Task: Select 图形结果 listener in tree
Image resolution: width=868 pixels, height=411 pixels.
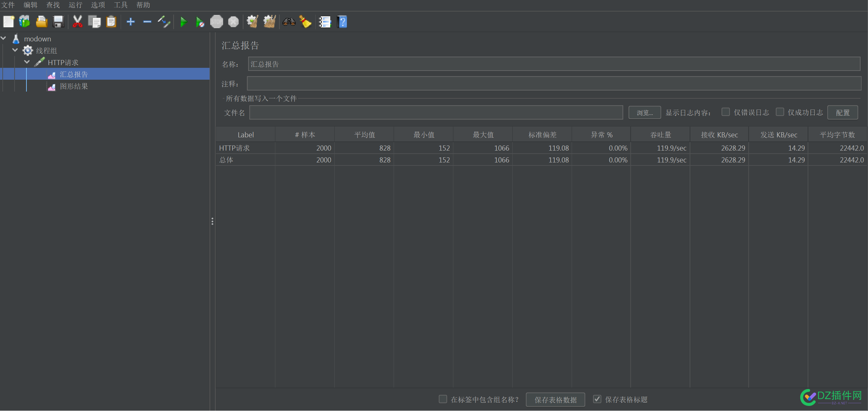Action: (x=74, y=86)
